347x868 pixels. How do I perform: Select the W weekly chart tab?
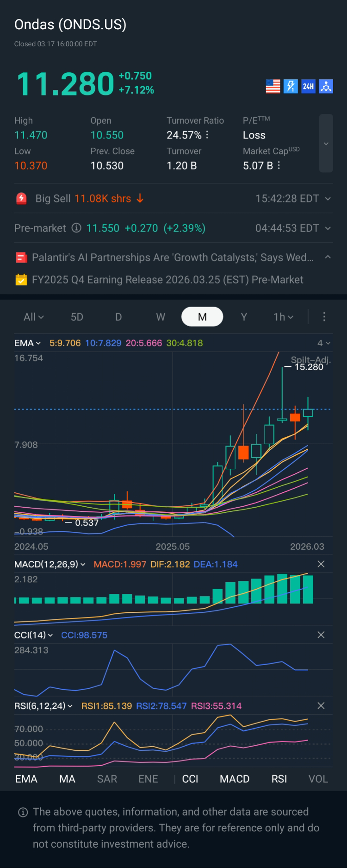[161, 317]
